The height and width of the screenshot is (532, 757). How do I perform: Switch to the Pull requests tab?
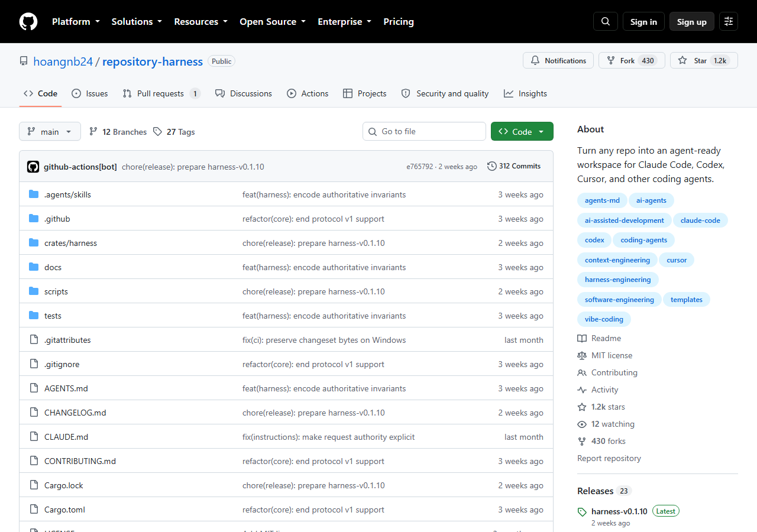[x=161, y=93]
